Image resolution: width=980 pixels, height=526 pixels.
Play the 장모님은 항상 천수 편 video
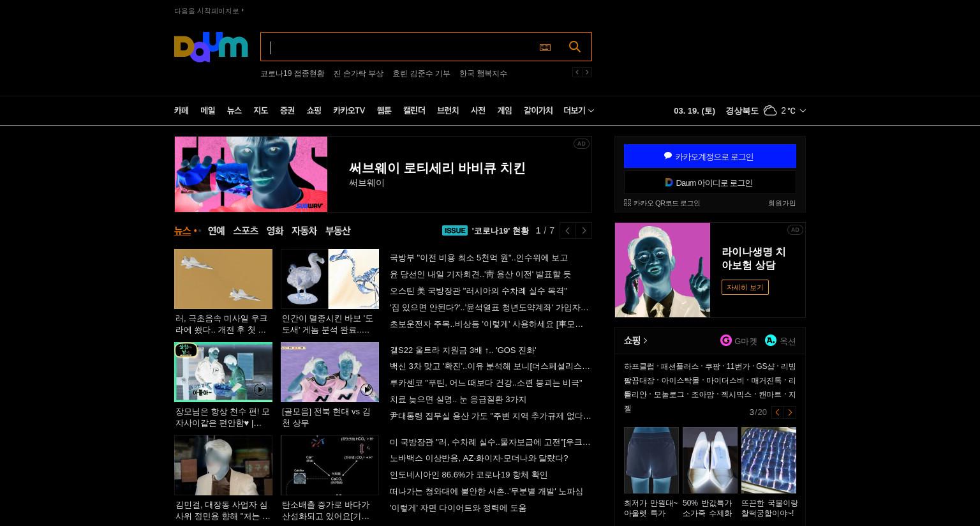coord(260,389)
